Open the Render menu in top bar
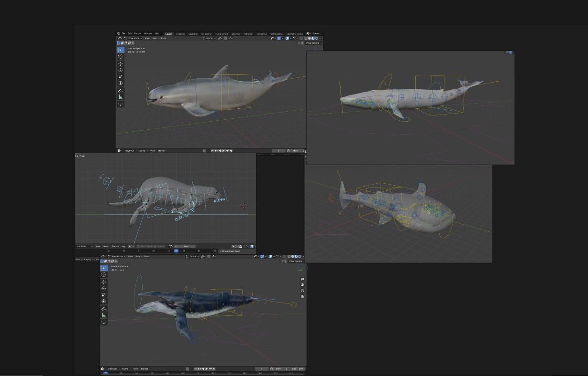Viewport: 588px width, 376px height. click(137, 33)
